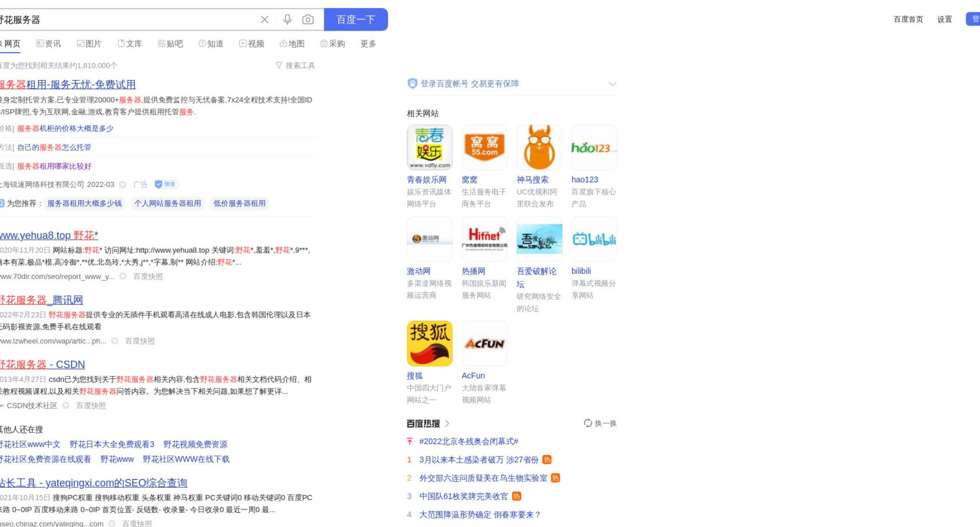Click the 青春娱乐网 text link
The width and height of the screenshot is (980, 527).
click(427, 180)
